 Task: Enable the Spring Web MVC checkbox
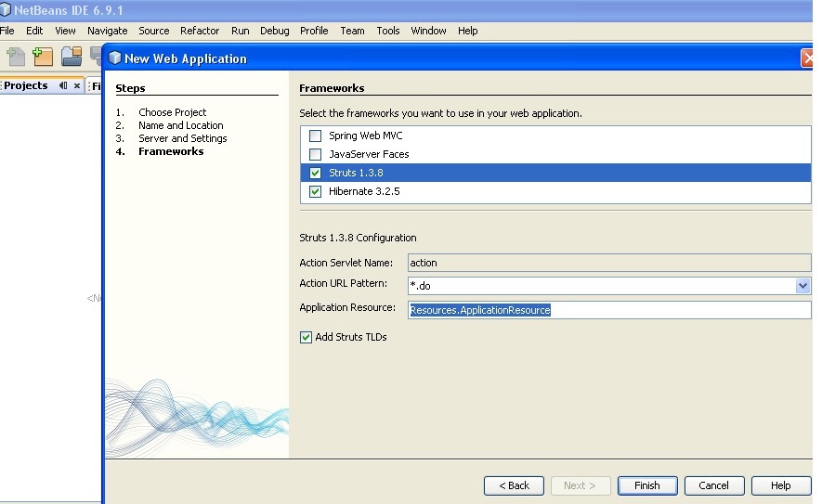coord(315,136)
